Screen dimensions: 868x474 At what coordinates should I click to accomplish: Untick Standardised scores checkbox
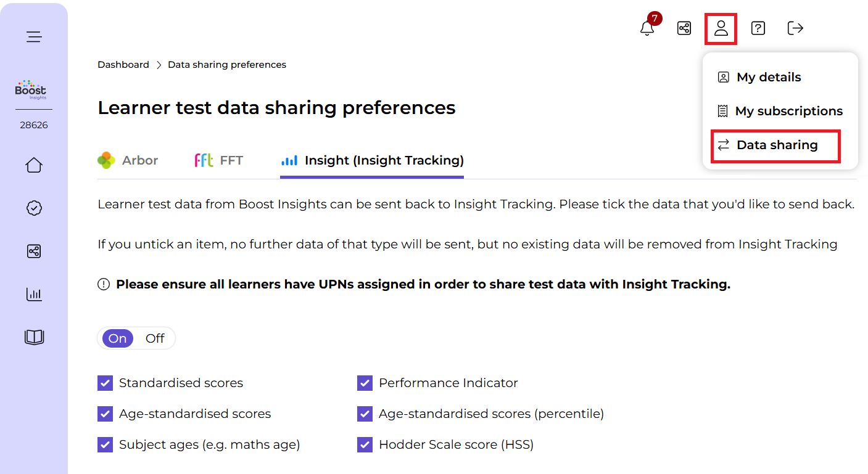105,383
